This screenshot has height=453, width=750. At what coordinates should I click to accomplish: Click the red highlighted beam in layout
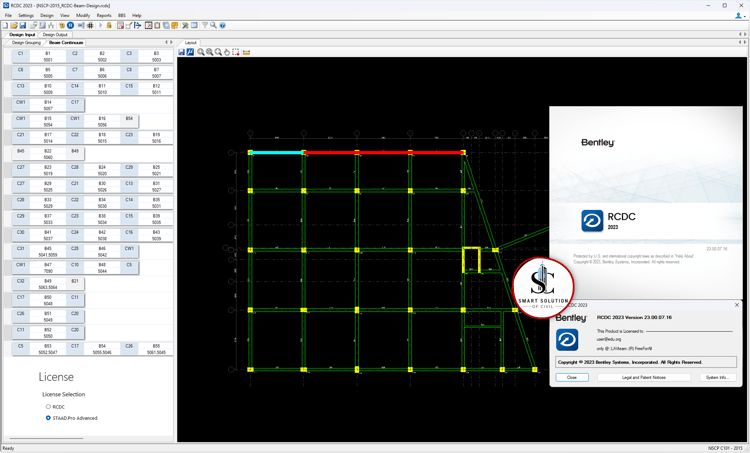(384, 153)
